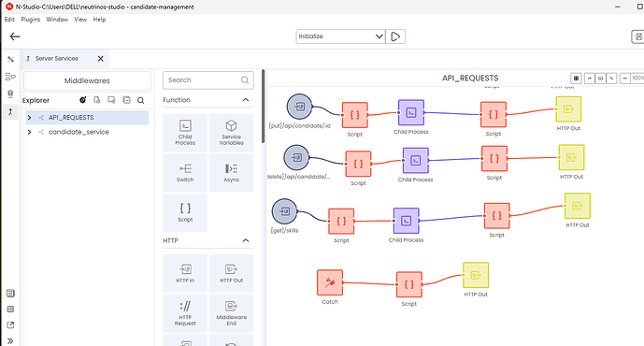The width and height of the screenshot is (644, 346).
Task: Select the HTTP Out node after the Catch flow
Action: pyautogui.click(x=476, y=275)
